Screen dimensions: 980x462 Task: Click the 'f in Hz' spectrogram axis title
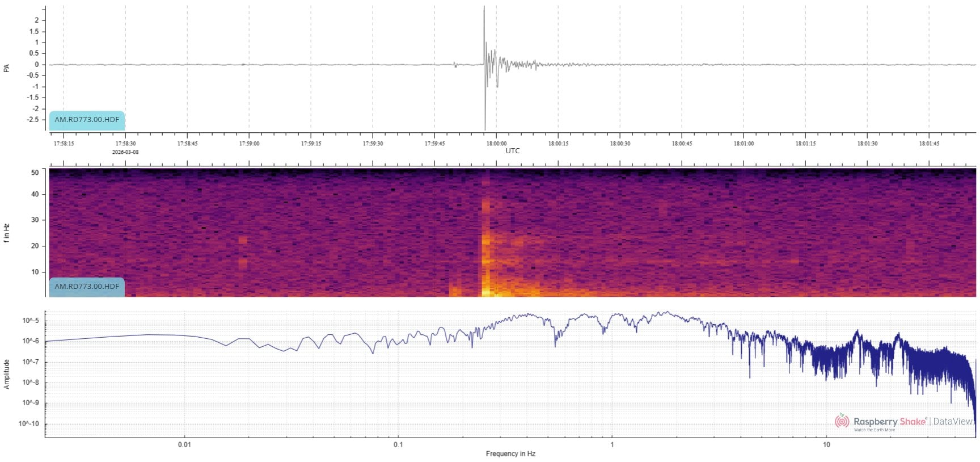pyautogui.click(x=7, y=233)
